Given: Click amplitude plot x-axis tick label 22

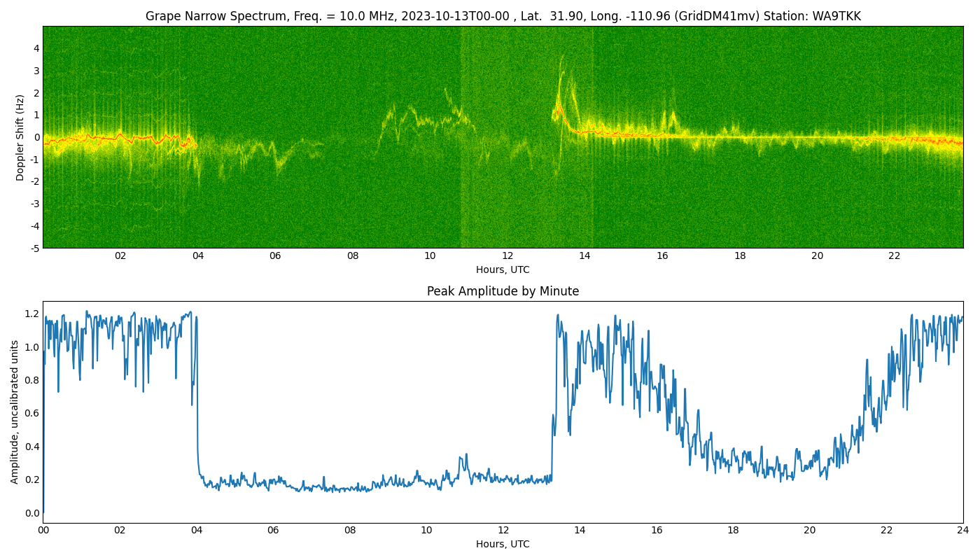Looking at the screenshot, I should tap(886, 531).
